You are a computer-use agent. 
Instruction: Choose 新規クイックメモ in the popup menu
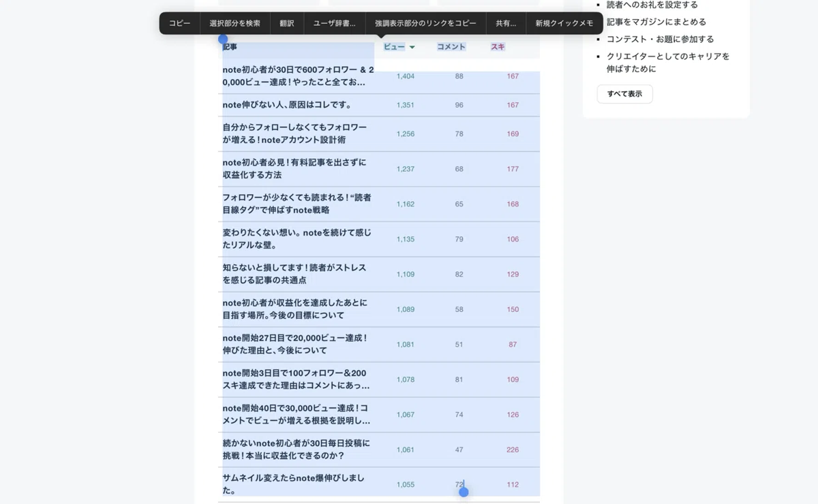pos(564,23)
